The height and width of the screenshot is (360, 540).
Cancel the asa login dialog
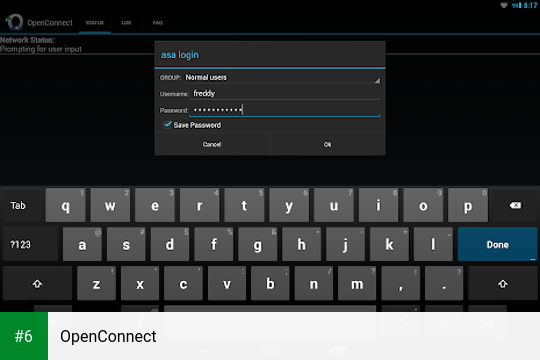pos(212,144)
